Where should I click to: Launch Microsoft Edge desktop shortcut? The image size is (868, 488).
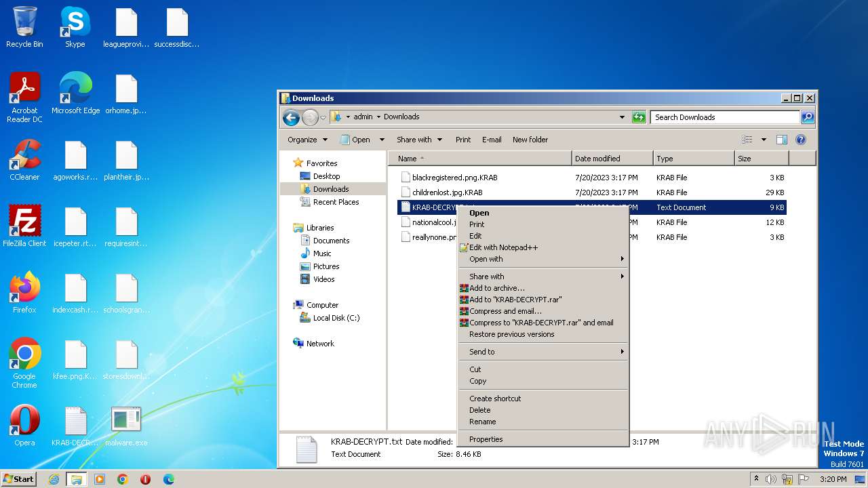pyautogui.click(x=75, y=94)
